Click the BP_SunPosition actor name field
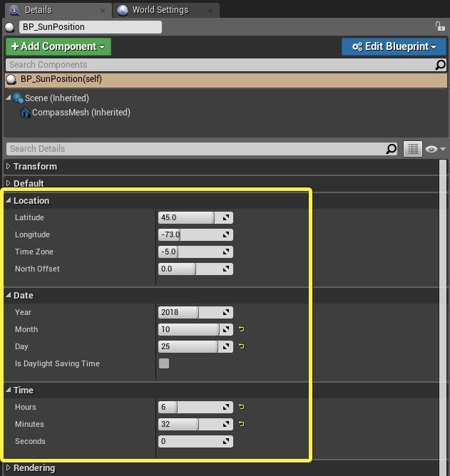 (x=91, y=27)
